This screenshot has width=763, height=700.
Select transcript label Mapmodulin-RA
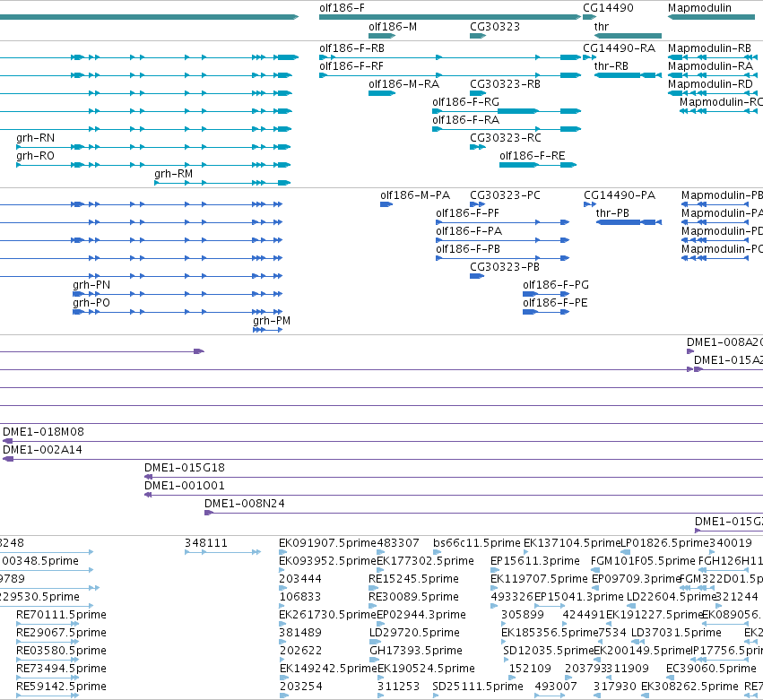click(x=710, y=66)
